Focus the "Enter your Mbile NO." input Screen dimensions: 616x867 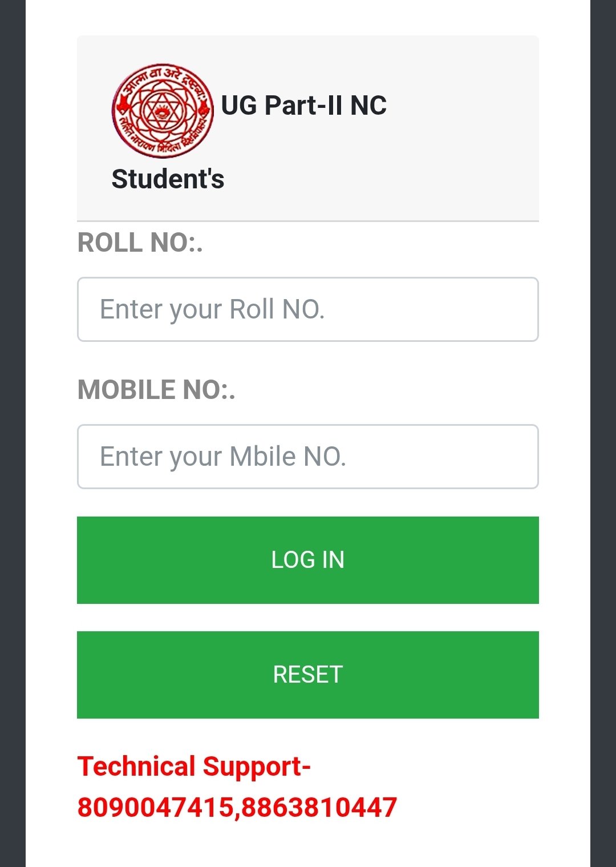pos(308,457)
